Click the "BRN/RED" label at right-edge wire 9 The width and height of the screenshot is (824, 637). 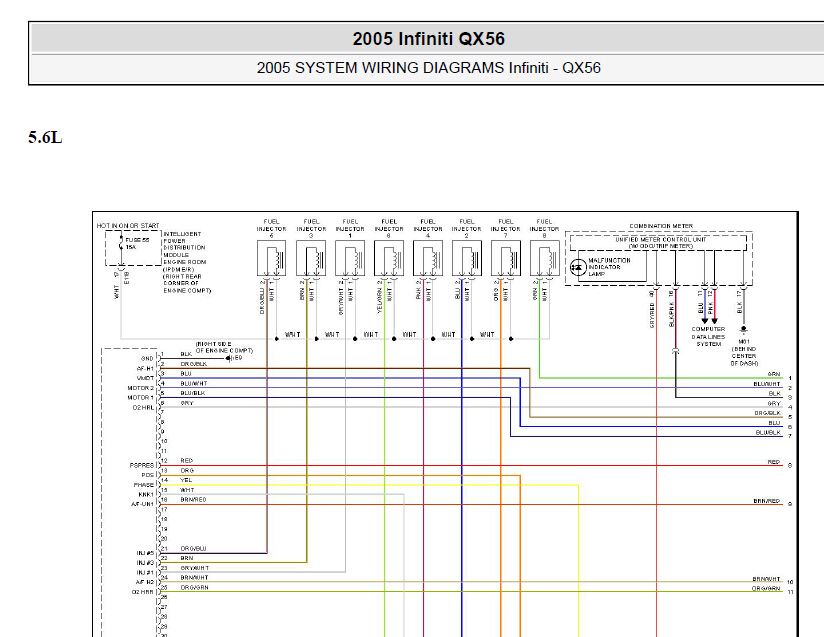pos(767,501)
